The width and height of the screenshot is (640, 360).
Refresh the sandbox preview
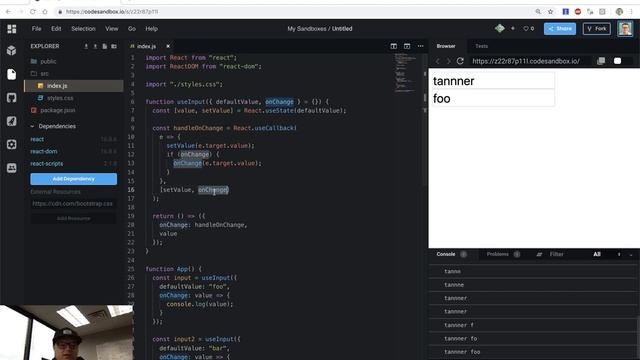click(x=460, y=61)
